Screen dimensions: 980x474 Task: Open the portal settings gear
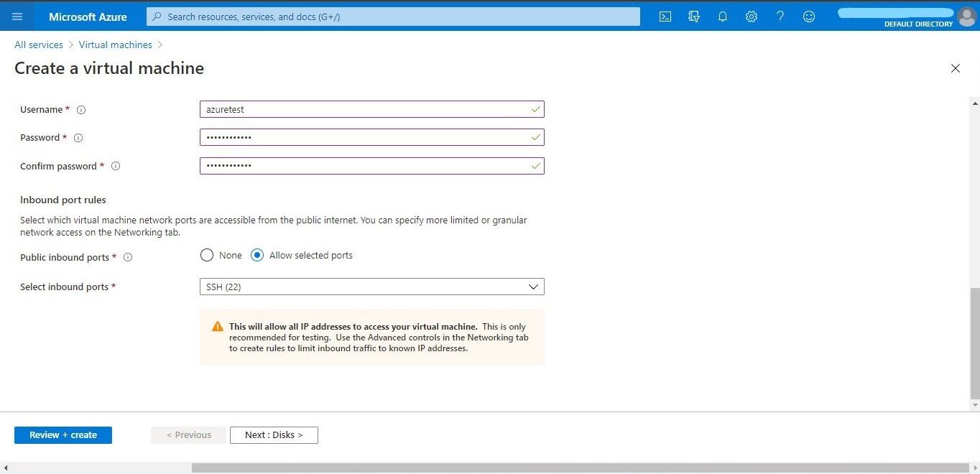coord(752,16)
